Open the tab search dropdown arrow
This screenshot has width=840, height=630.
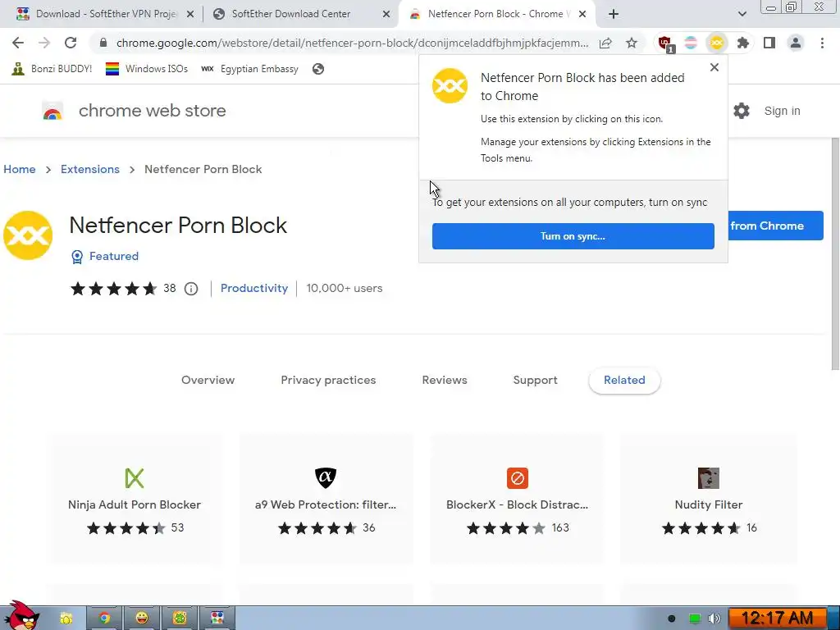(742, 14)
